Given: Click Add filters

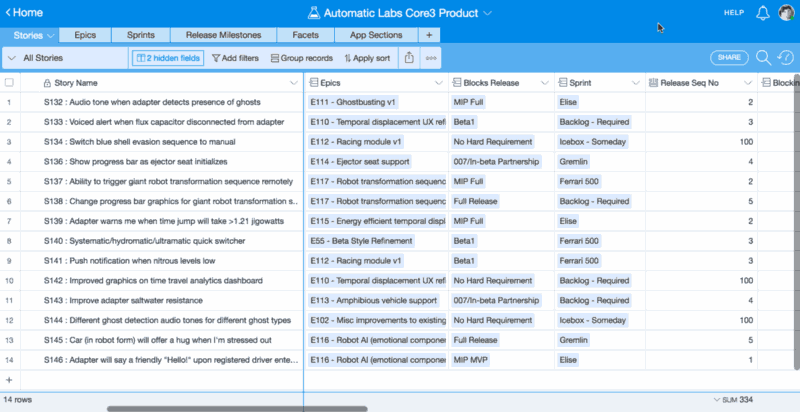Looking at the screenshot, I should click(235, 58).
